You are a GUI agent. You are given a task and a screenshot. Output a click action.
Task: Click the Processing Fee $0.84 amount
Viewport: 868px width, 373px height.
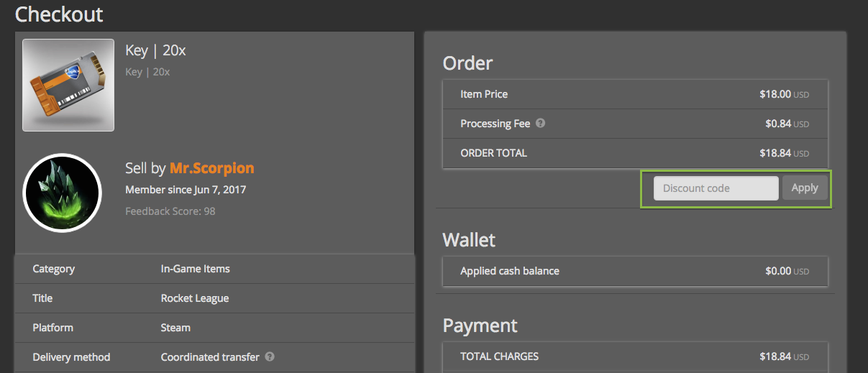[777, 124]
